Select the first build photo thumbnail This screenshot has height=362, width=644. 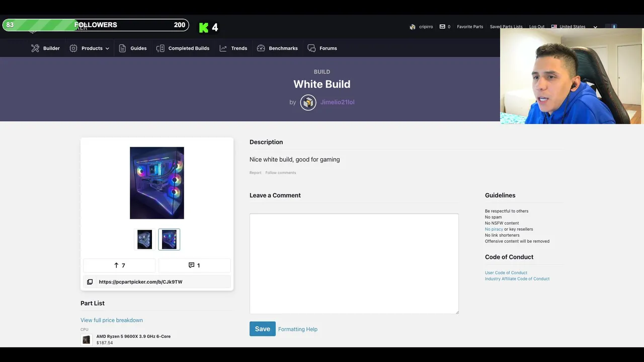click(x=144, y=239)
